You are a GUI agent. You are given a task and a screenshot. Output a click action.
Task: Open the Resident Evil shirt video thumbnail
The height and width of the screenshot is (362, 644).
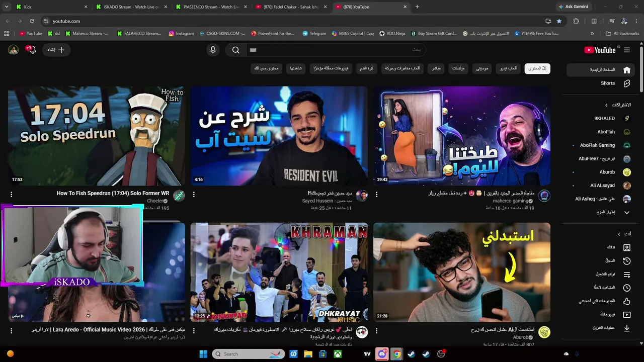[279, 136]
